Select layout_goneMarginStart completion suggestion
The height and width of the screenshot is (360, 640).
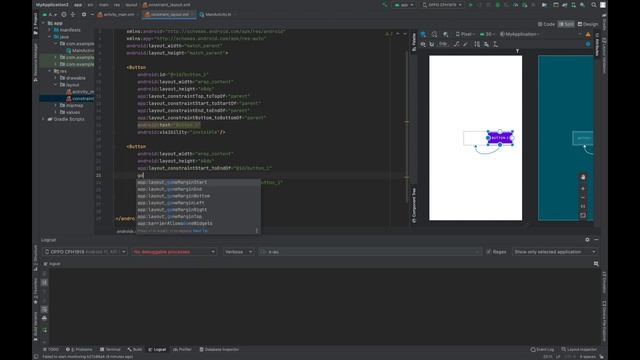[198, 182]
